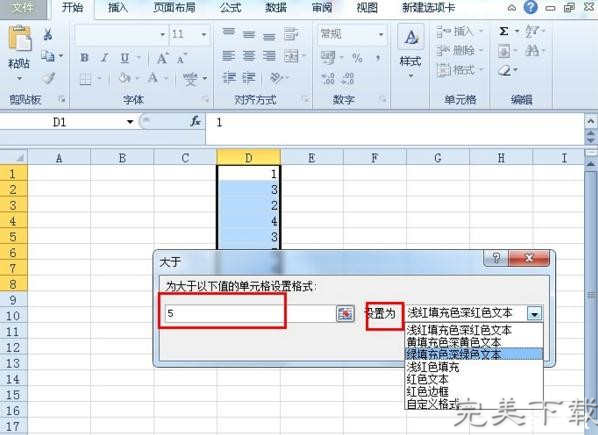Toggle Bold formatting
Viewport: 598px width, 435px height.
[84, 58]
